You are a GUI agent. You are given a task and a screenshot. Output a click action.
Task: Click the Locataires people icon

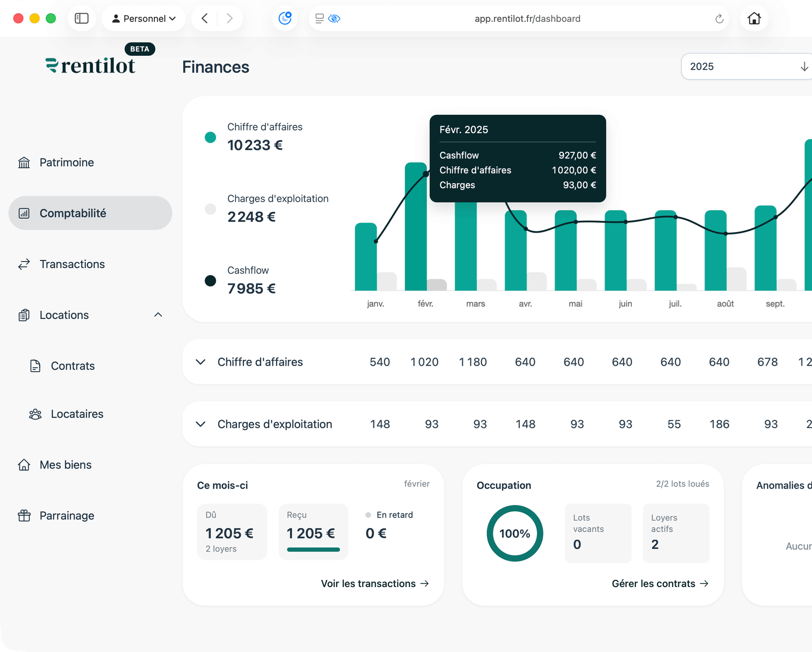tap(35, 414)
